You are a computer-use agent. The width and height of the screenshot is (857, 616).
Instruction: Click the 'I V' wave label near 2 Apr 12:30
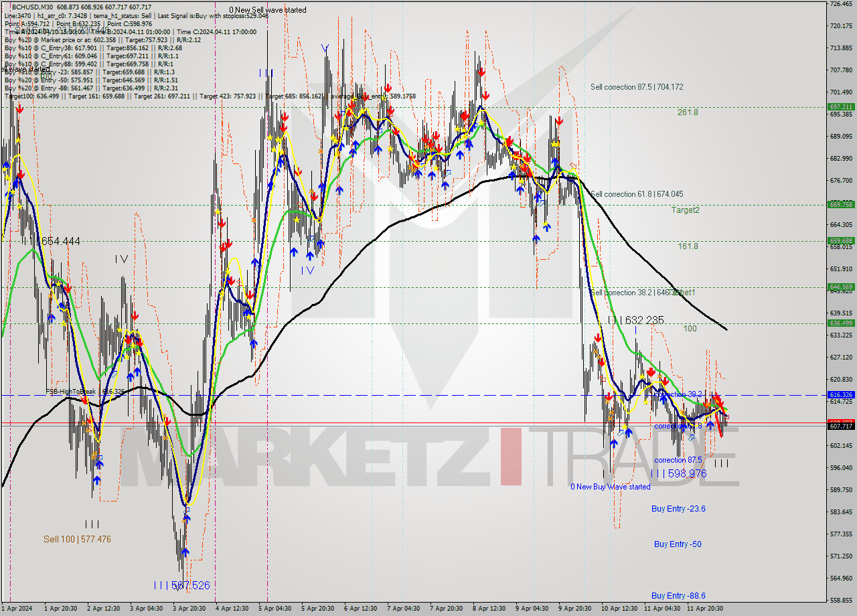coord(121,259)
